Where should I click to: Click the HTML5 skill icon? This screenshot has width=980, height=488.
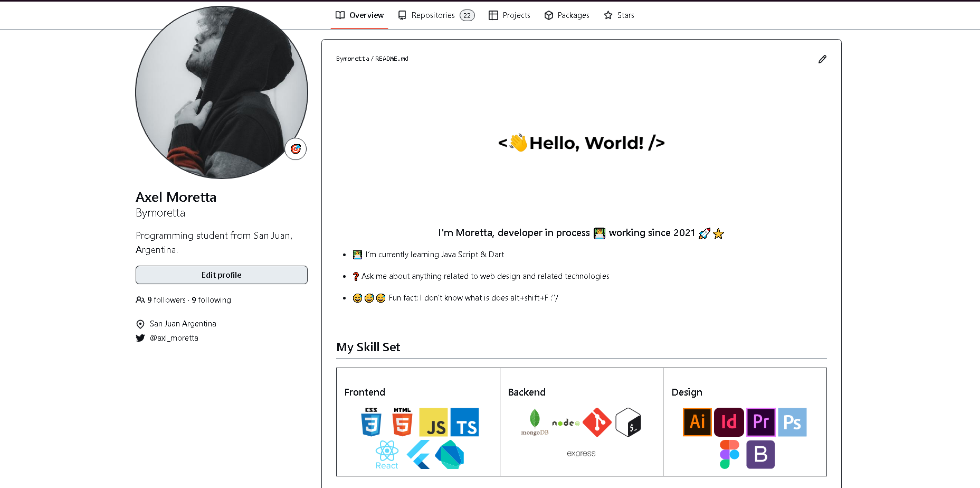tap(402, 421)
